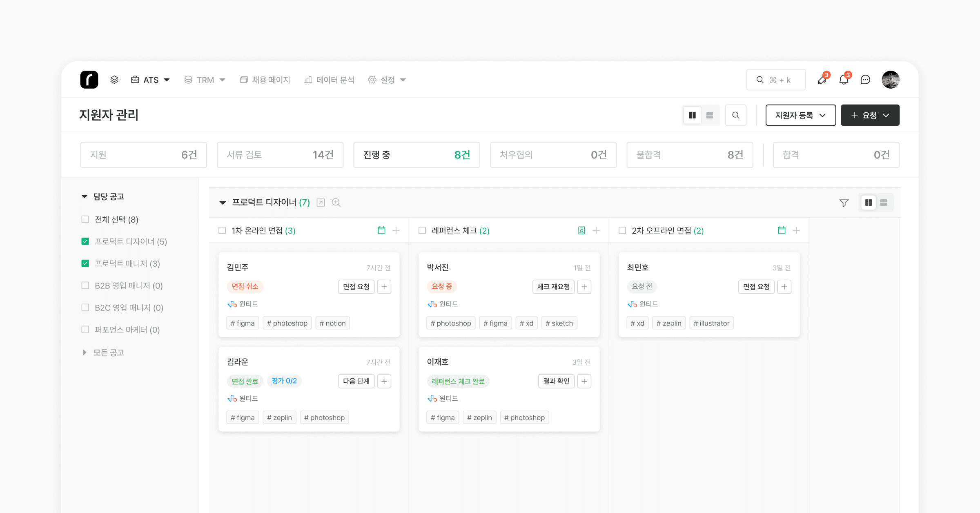The image size is (980, 513).
Task: Click 결과 확인 button on 이재호 card
Action: pos(556,381)
